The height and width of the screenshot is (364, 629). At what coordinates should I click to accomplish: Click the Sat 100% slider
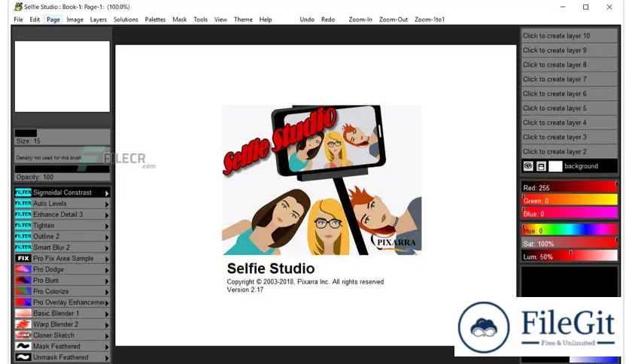[570, 244]
